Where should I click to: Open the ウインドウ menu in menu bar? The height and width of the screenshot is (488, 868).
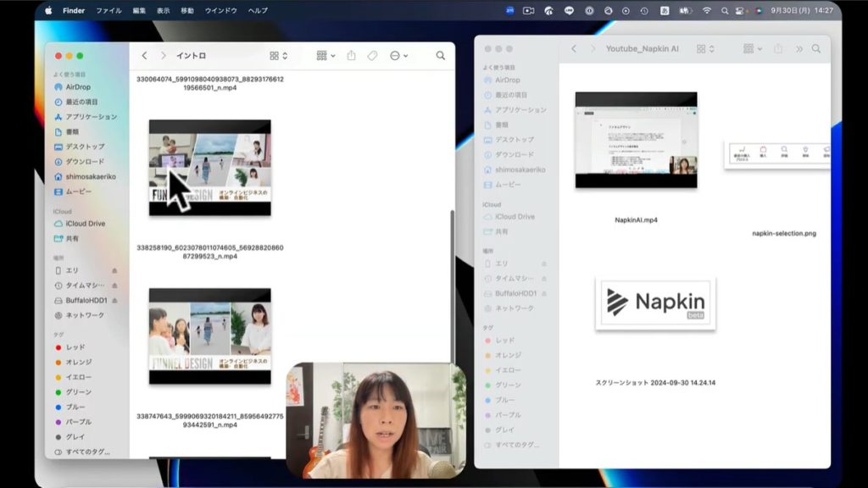[220, 10]
